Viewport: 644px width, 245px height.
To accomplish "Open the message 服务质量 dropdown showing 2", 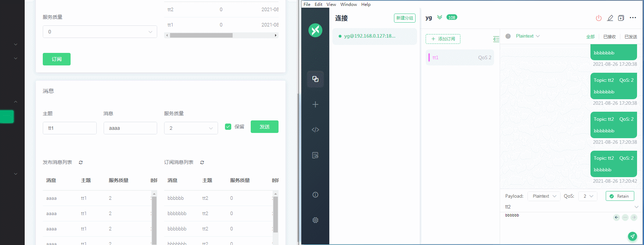I will 191,128.
